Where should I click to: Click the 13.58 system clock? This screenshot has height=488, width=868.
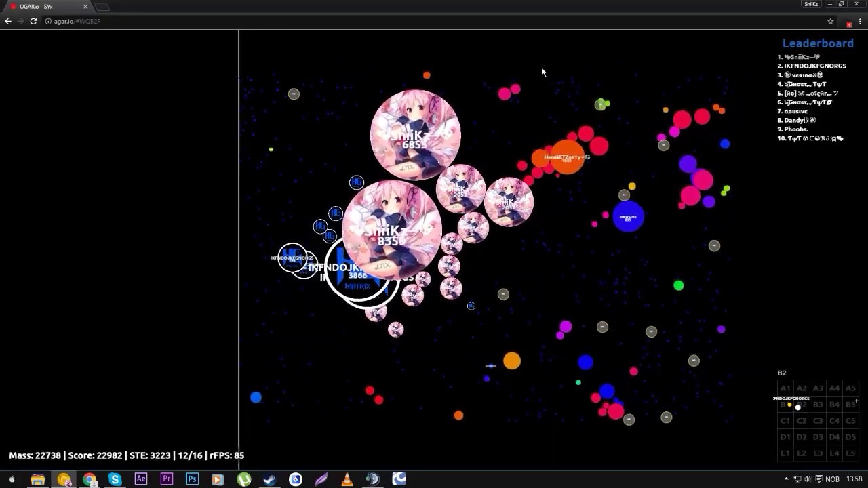coord(854,479)
